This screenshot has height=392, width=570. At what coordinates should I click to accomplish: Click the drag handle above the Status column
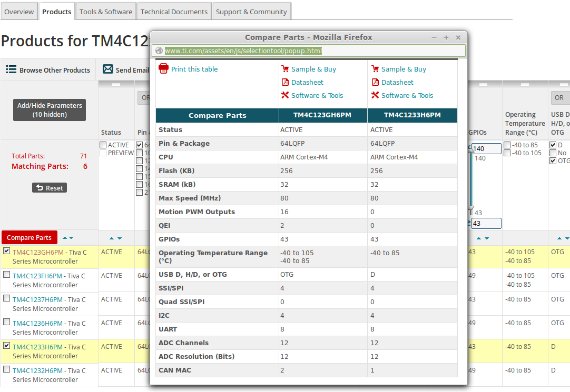pyautogui.click(x=116, y=84)
